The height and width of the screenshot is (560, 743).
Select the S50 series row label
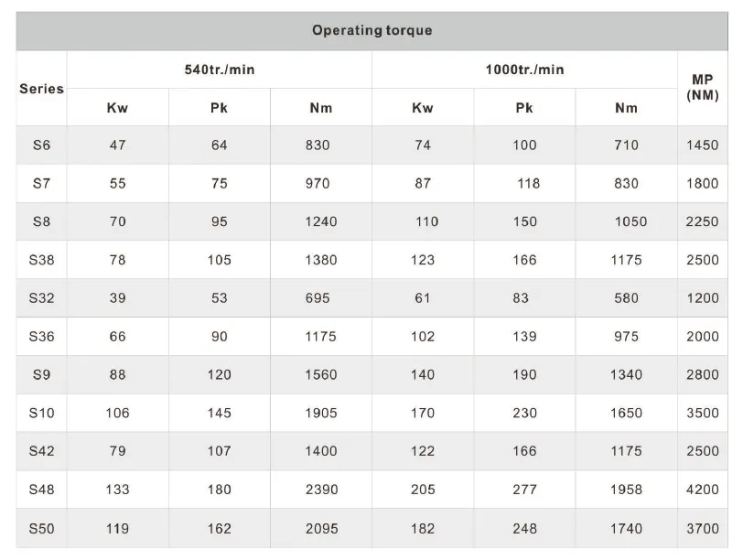41,528
